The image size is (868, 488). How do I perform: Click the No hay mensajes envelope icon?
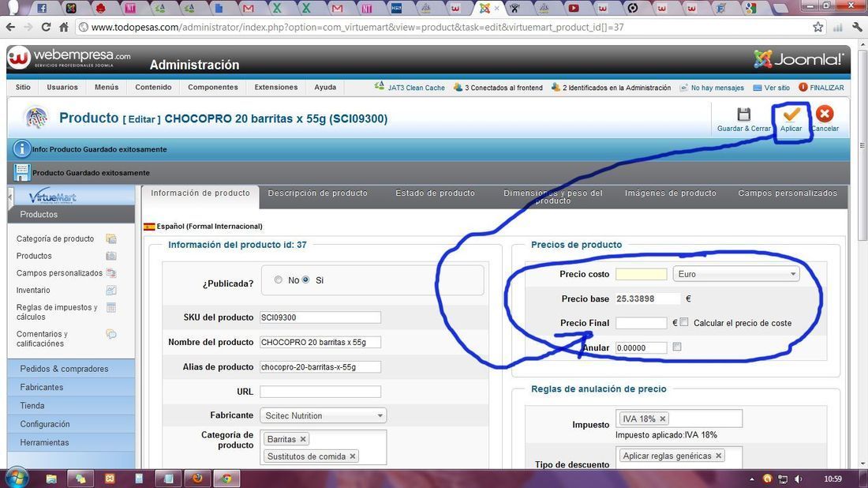click(x=683, y=88)
